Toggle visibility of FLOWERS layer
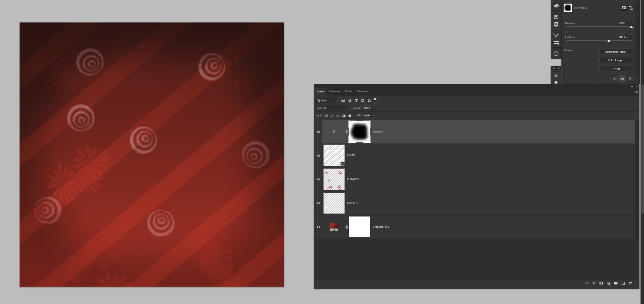The image size is (644, 304). coord(318,179)
